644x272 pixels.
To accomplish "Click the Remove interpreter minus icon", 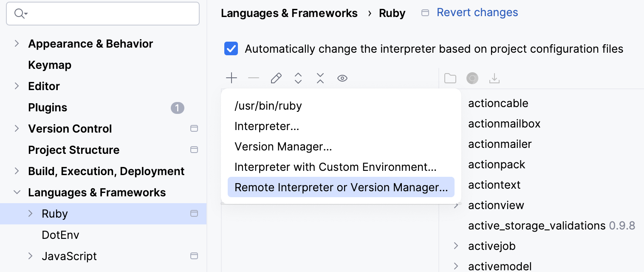I will point(253,78).
